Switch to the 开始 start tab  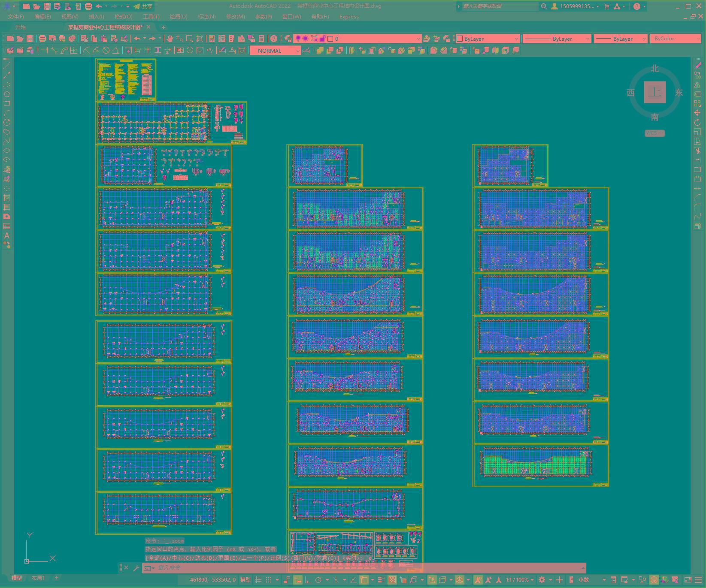21,27
